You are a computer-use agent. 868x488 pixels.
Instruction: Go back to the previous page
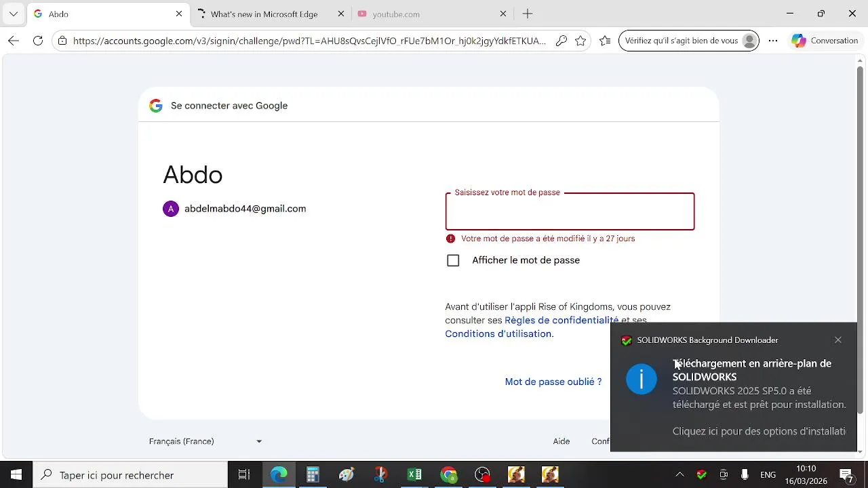tap(14, 41)
